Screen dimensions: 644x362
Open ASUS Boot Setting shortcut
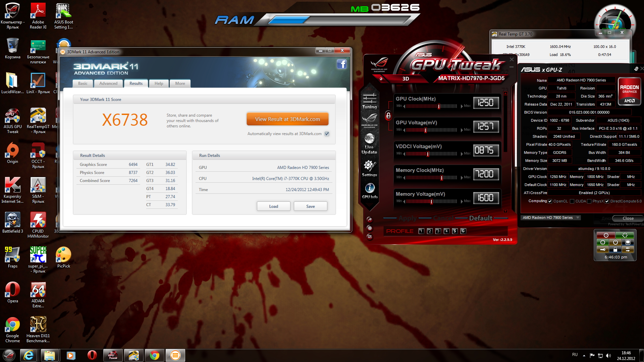click(64, 16)
